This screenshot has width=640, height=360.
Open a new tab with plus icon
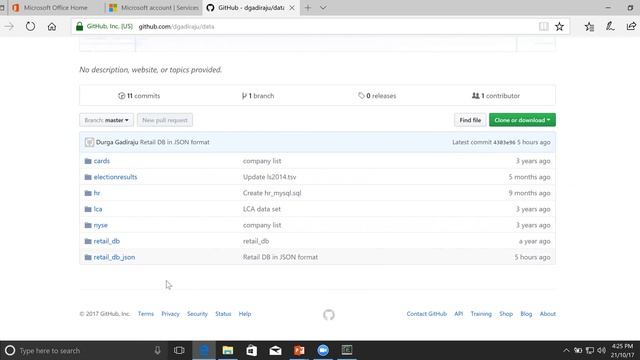point(308,8)
